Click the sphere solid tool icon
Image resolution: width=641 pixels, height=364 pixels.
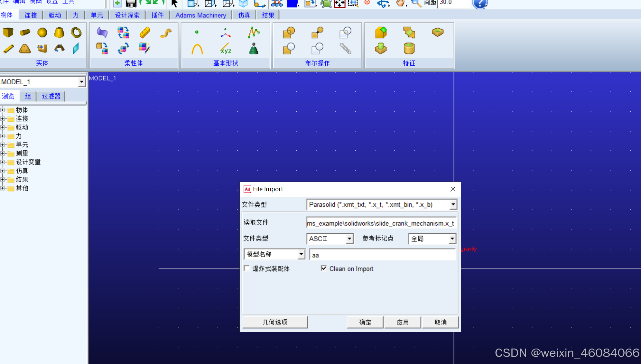coord(42,32)
